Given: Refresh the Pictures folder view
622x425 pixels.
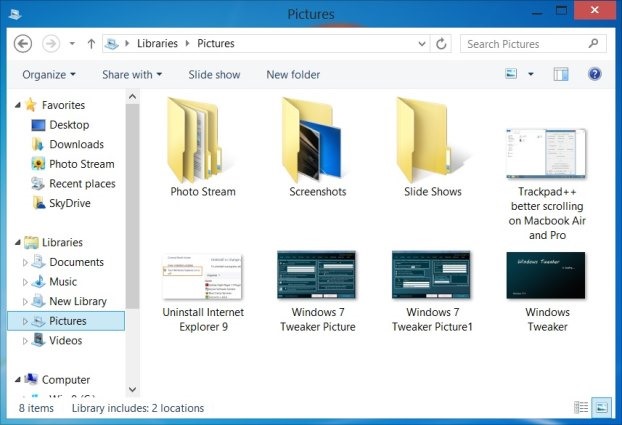Looking at the screenshot, I should coord(441,44).
